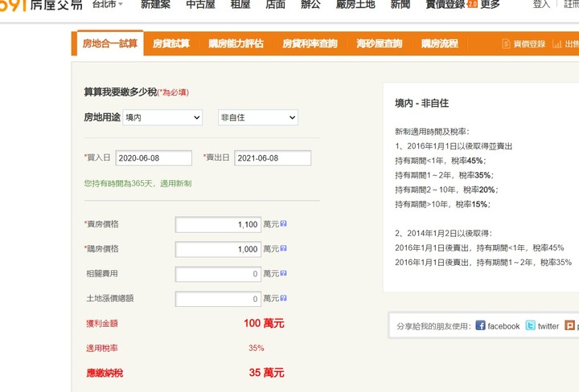Open the 境內 usage dropdown
The height and width of the screenshot is (392, 579).
point(162,117)
